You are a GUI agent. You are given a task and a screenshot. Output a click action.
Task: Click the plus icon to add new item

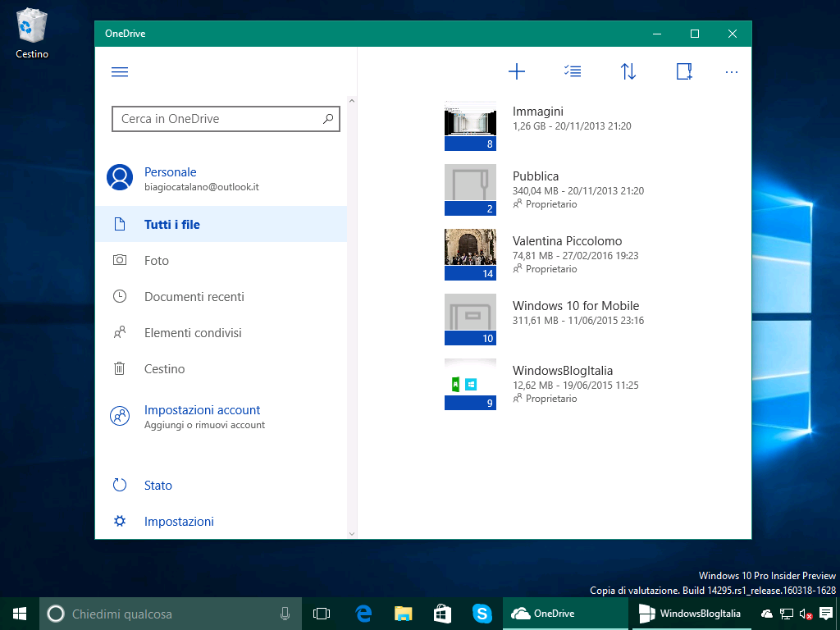517,71
